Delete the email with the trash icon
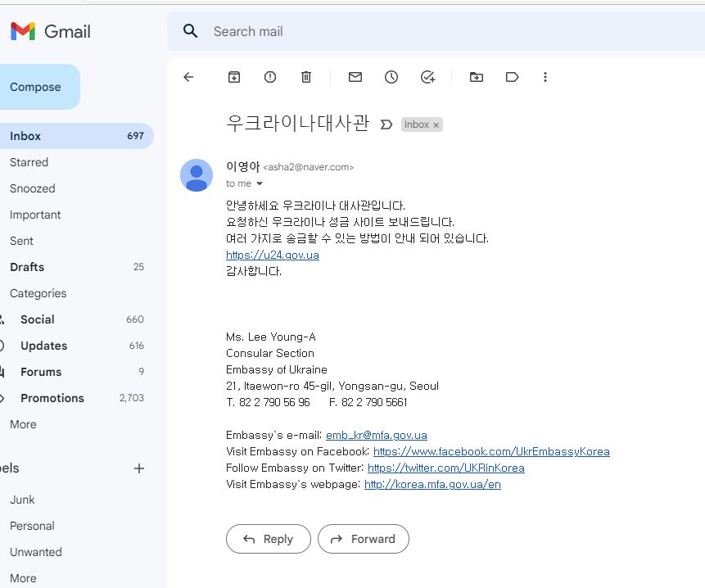The width and height of the screenshot is (705, 588). pyautogui.click(x=306, y=77)
